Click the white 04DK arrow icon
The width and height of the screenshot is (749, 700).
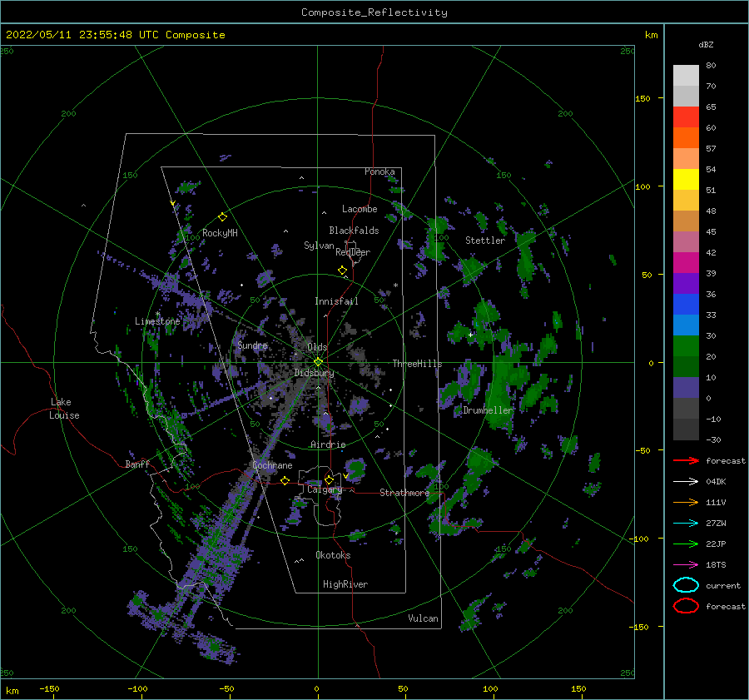(686, 481)
